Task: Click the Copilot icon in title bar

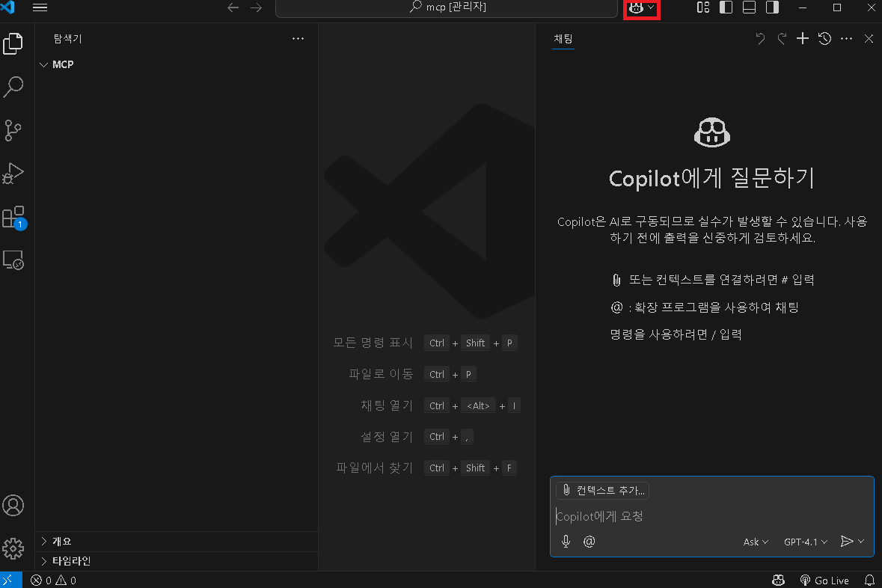Action: tap(636, 7)
